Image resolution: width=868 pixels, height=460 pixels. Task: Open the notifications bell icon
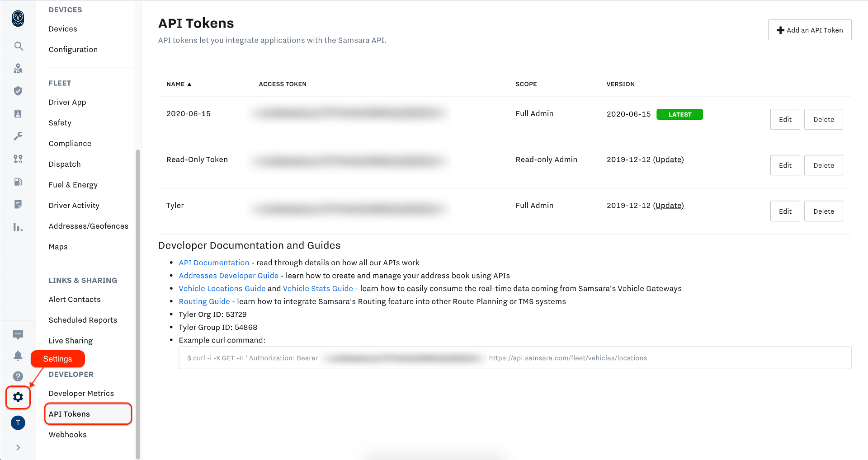pos(18,356)
